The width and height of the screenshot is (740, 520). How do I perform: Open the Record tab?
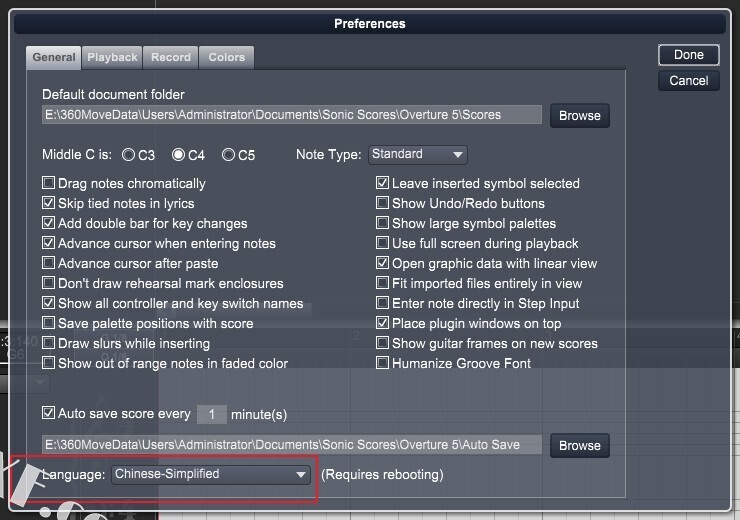[x=171, y=58]
